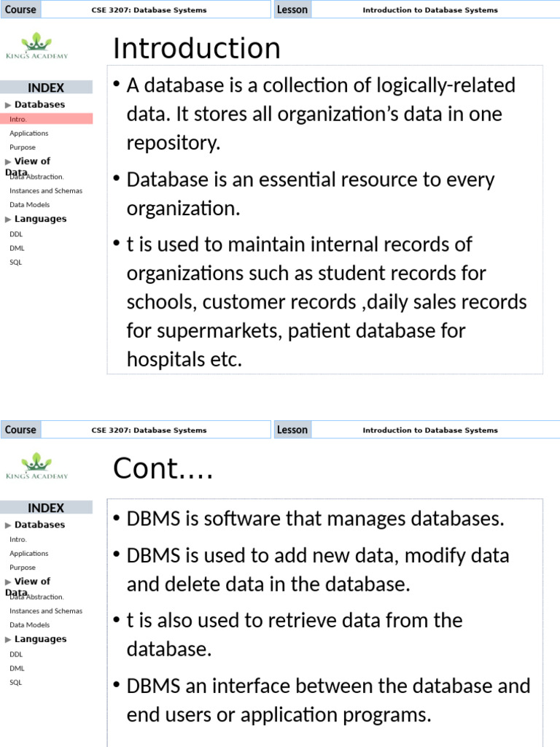
Task: Open Data Abstraction link in the Introduction slide index
Action: click(x=36, y=177)
